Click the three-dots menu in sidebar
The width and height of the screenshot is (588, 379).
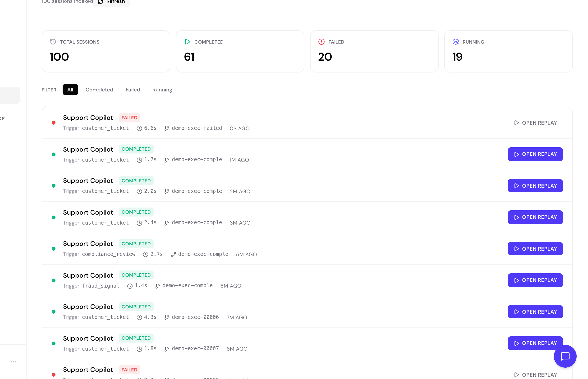13,362
